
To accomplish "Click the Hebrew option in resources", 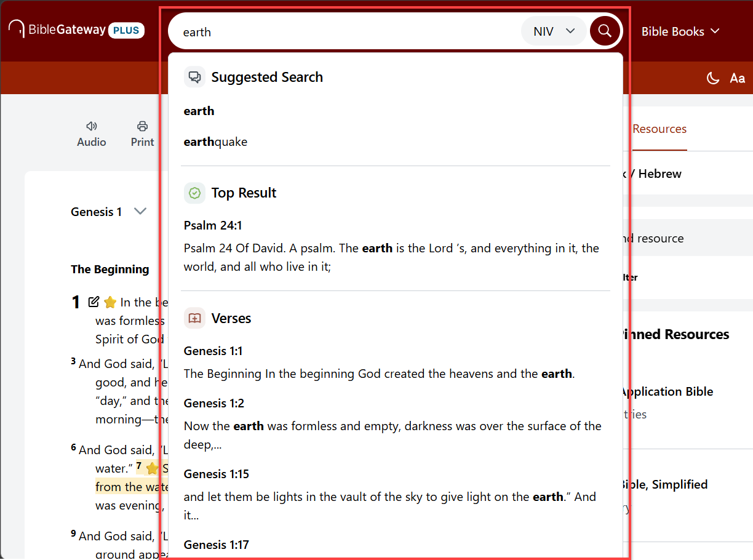I will pyautogui.click(x=660, y=174).
